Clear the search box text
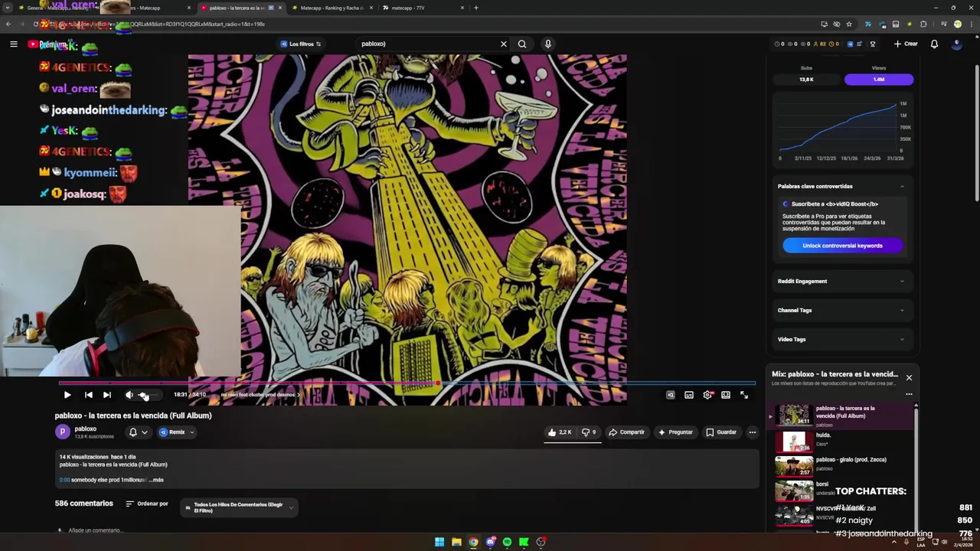Viewport: 980px width, 551px height. pos(503,44)
